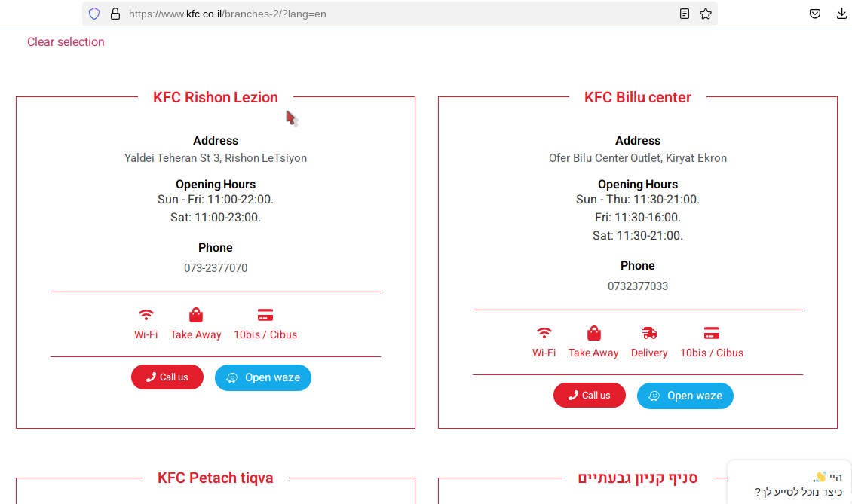The width and height of the screenshot is (852, 504).
Task: Click Take Away bag icon for Rishon Lezion
Action: pyautogui.click(x=196, y=315)
